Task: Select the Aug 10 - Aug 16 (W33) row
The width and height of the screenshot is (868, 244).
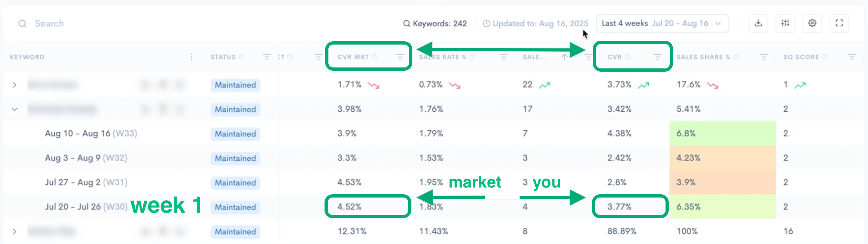Action: 91,134
